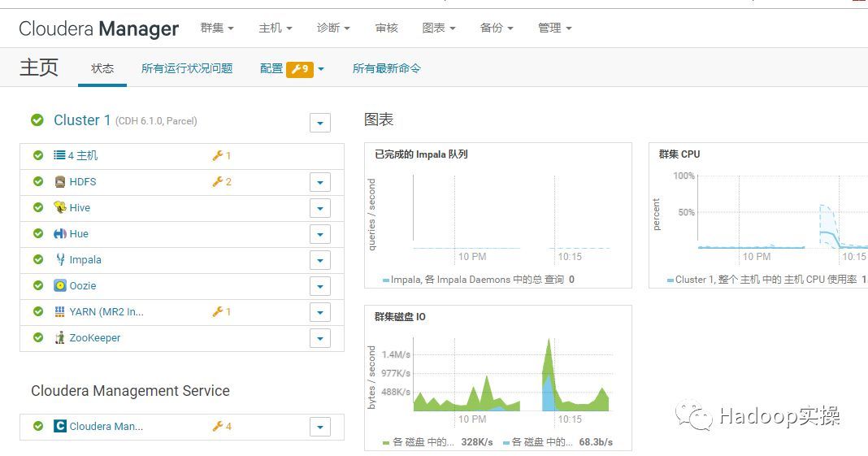Open the Cloudera Man... service link
868x456 pixels.
pos(106,426)
